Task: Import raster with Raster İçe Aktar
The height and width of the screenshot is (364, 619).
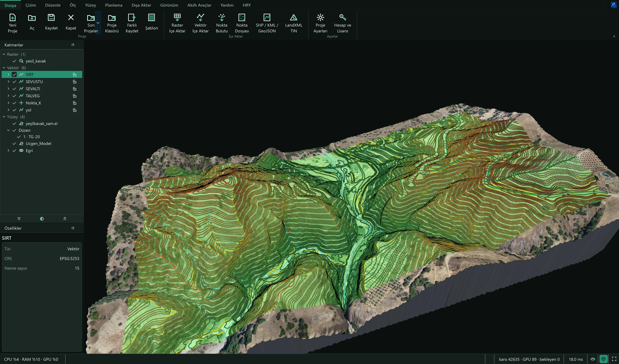Action: point(177,23)
